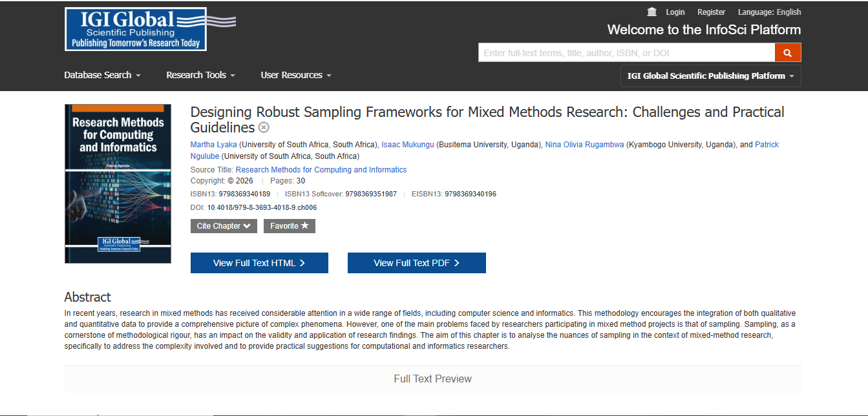This screenshot has width=868, height=416.
Task: Open the book cover thumbnail
Action: pyautogui.click(x=118, y=183)
